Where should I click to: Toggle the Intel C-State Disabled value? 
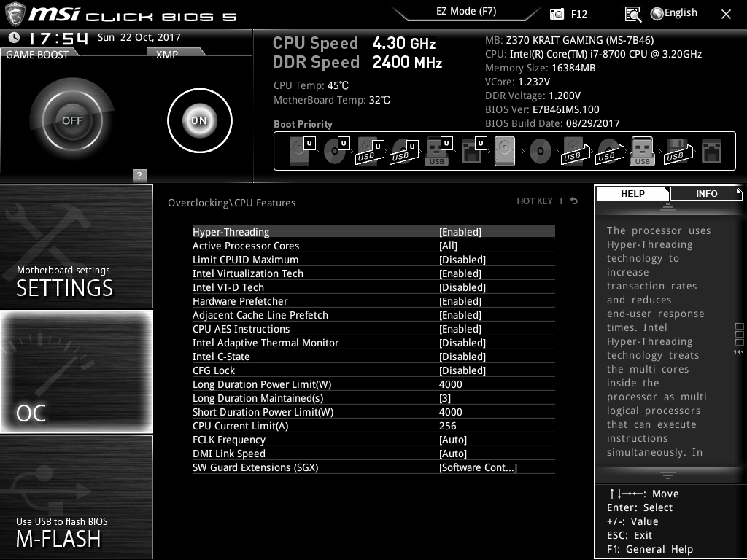point(462,357)
